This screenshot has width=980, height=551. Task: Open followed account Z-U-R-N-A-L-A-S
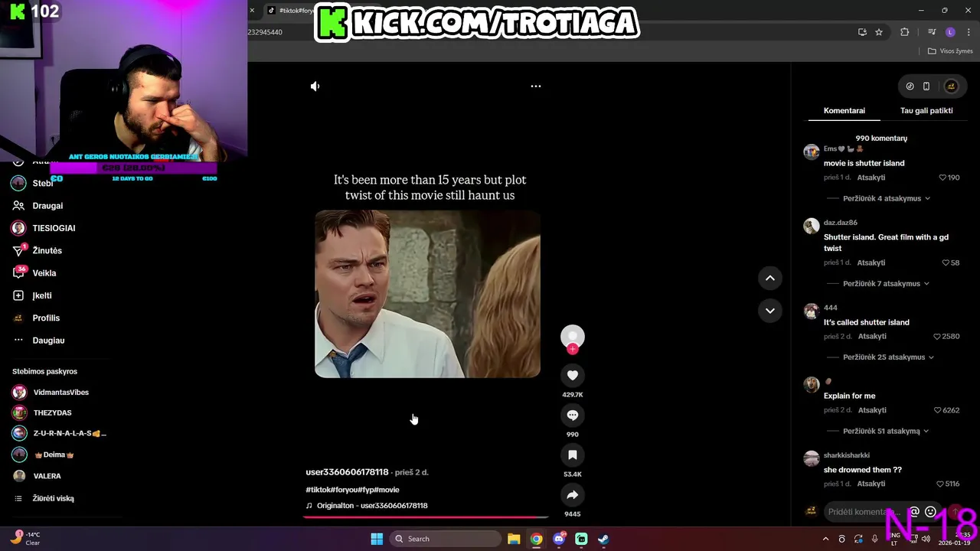(58, 433)
